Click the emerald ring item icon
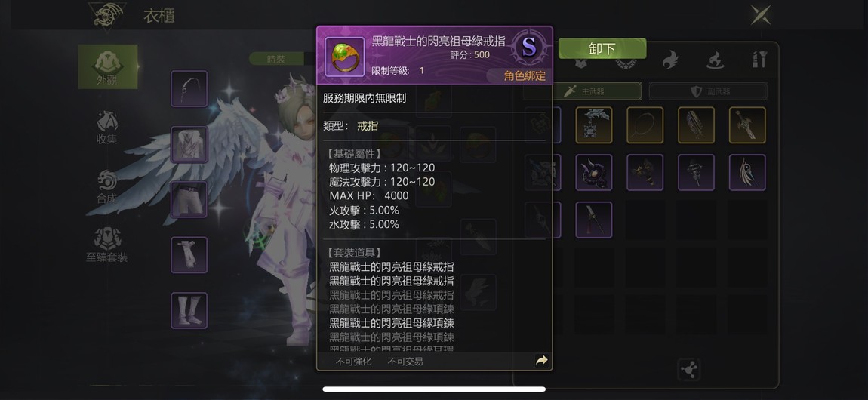The width and height of the screenshot is (868, 400). [x=344, y=57]
